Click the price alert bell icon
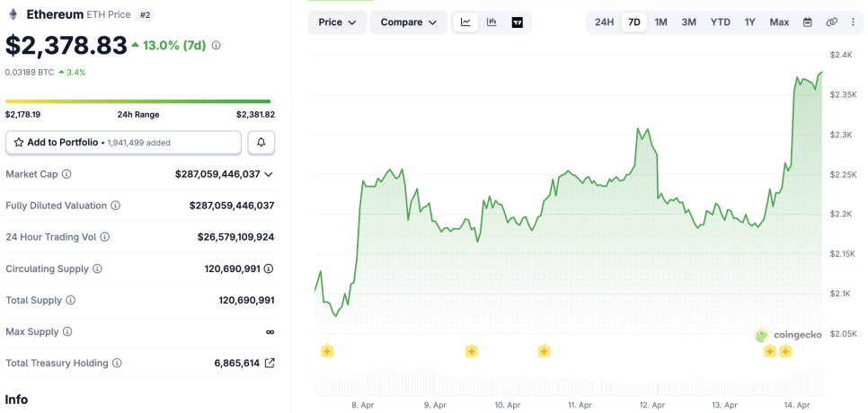 click(x=261, y=143)
